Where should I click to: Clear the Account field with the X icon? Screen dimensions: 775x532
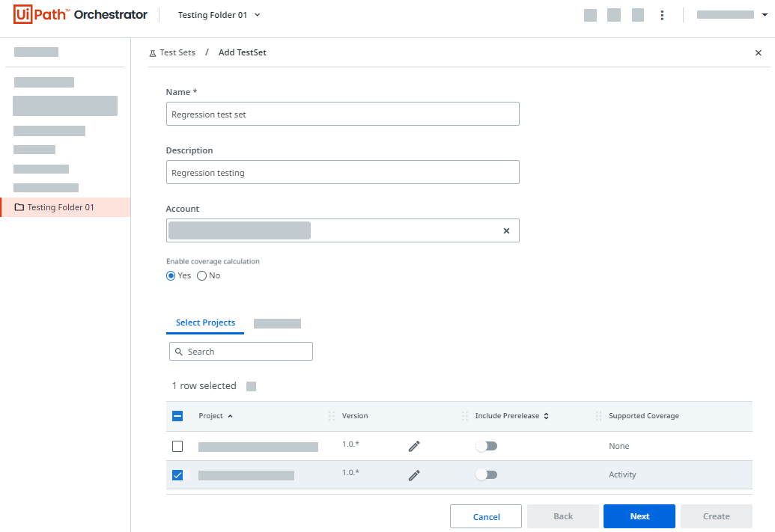tap(506, 231)
